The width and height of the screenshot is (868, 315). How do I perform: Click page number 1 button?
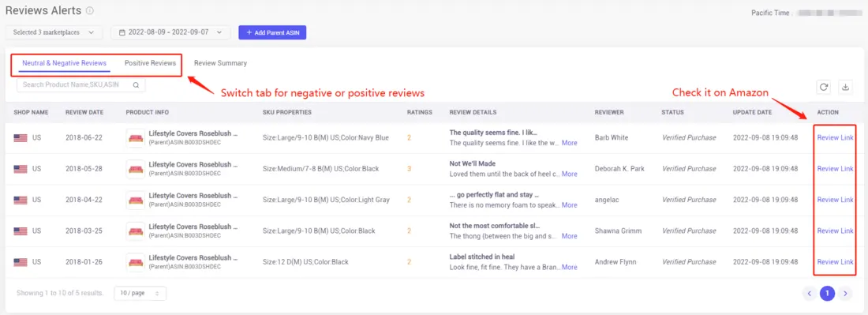(x=827, y=294)
